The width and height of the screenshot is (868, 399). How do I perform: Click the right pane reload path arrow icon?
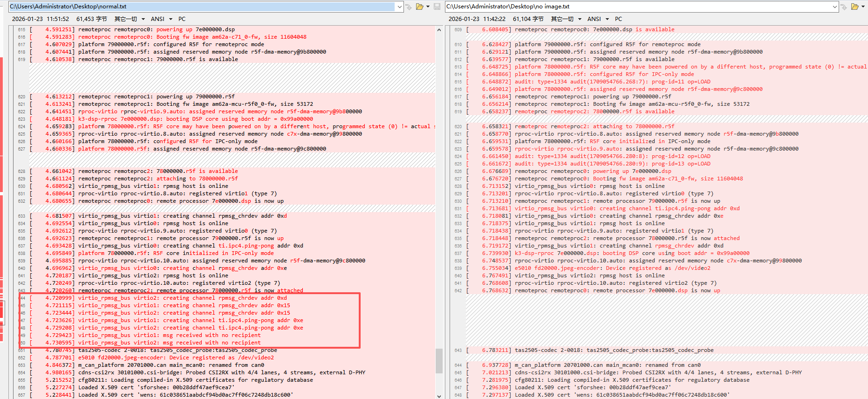click(x=844, y=7)
